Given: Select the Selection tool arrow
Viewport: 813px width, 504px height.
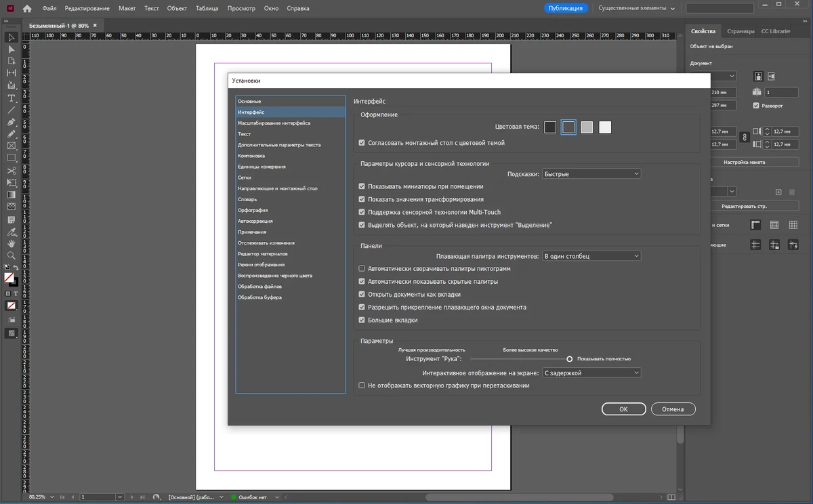Looking at the screenshot, I should coord(12,37).
